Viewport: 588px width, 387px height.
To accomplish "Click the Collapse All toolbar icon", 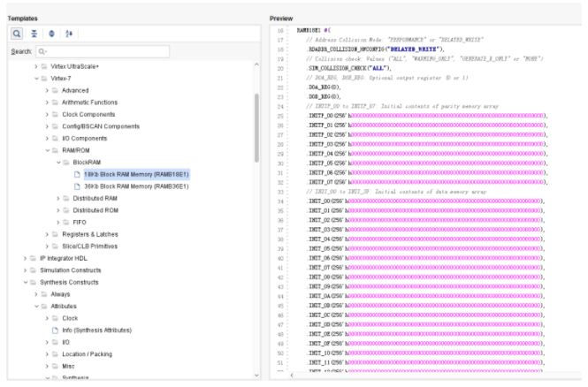I will tap(34, 34).
